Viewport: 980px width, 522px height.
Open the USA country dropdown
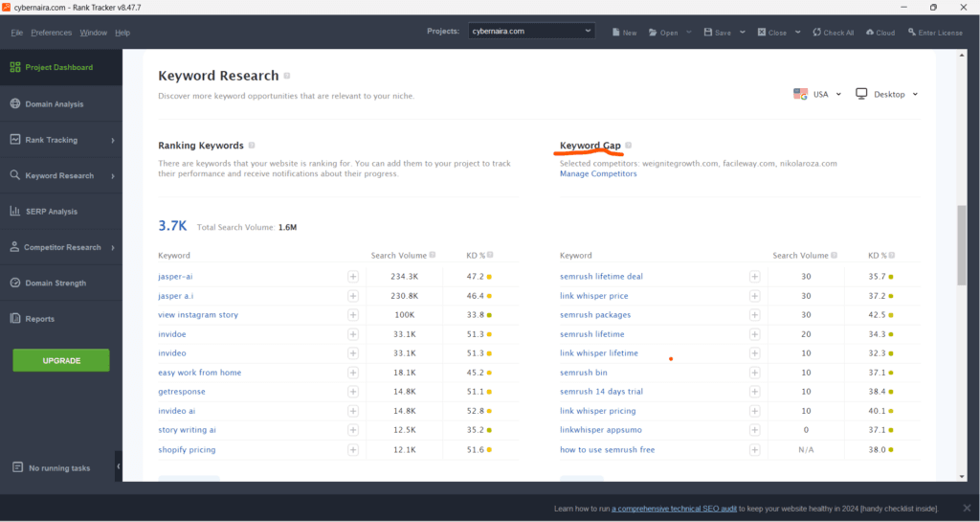pos(817,95)
